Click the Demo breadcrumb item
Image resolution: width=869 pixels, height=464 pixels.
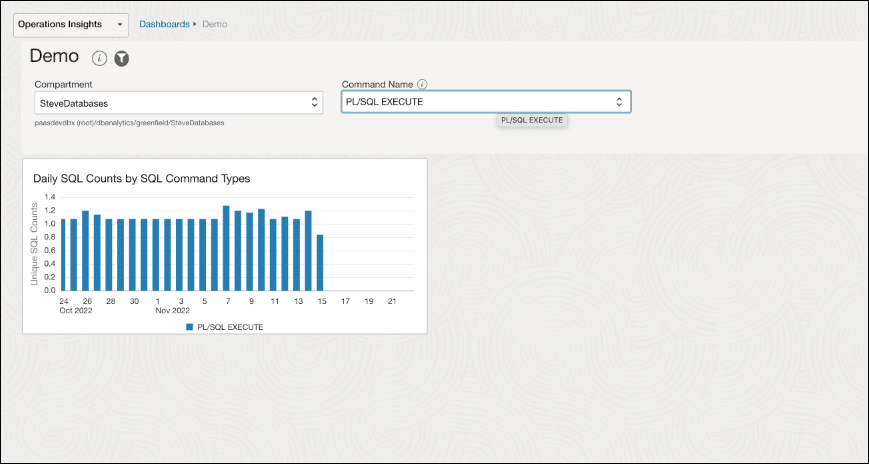pos(215,24)
